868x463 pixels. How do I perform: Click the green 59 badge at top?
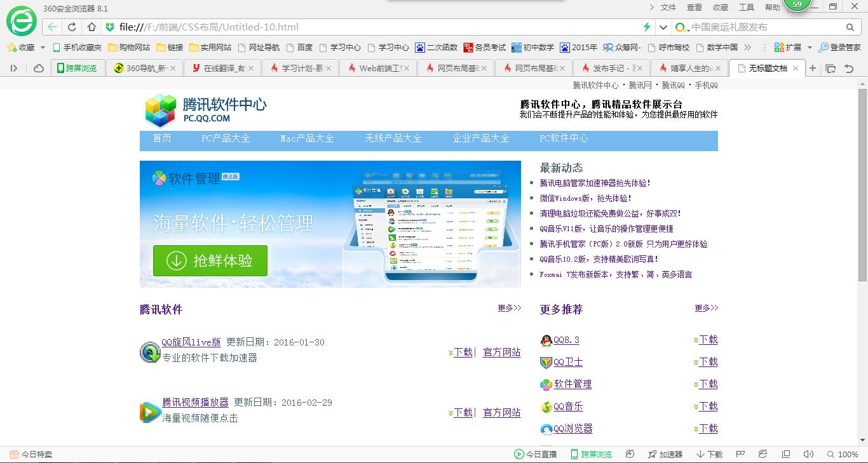797,5
